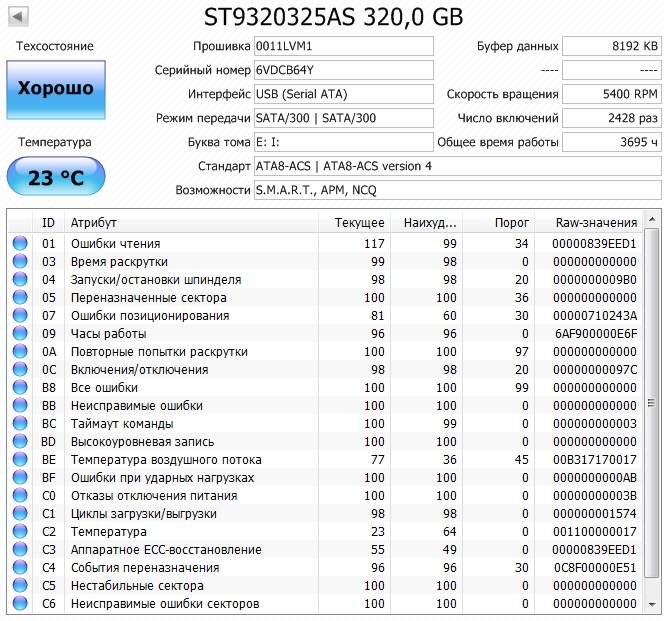Click the scrollbar up arrow of attribute list
The width and height of the screenshot is (669, 621).
(652, 219)
